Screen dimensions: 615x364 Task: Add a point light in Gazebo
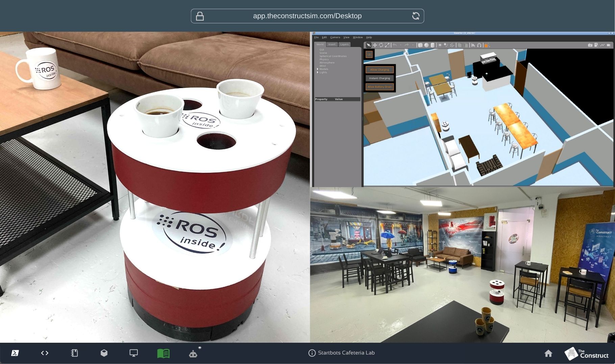pyautogui.click(x=440, y=45)
